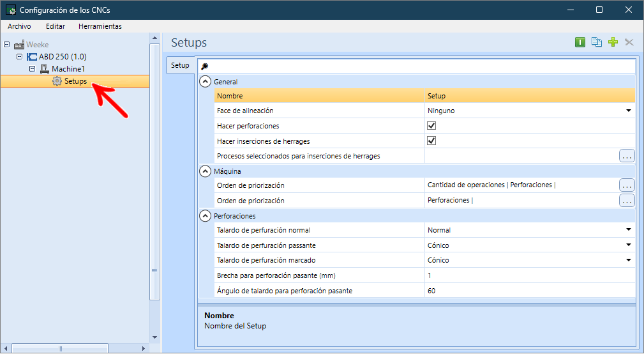Collapse the Weeke tree node
644x354 pixels.
click(6, 44)
